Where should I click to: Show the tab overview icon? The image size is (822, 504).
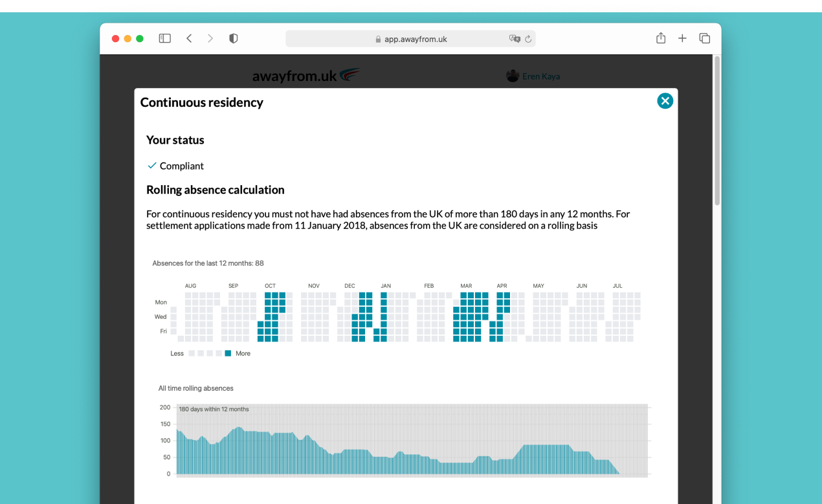(705, 39)
